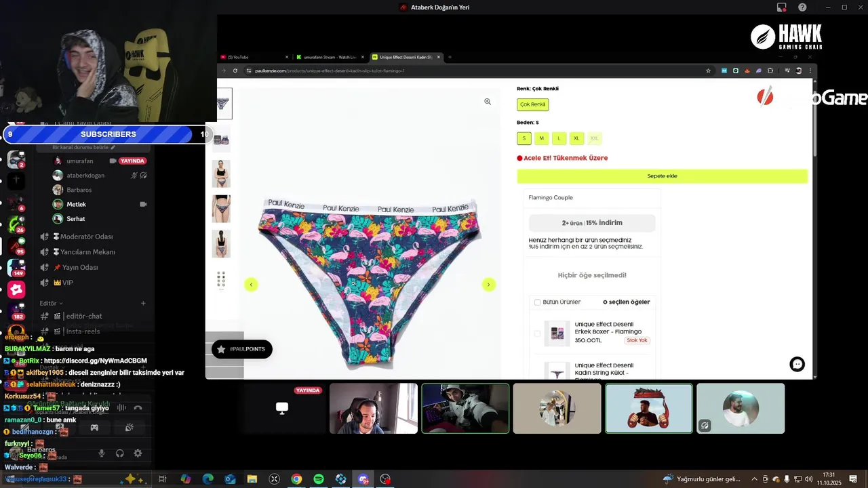Zoom the product image with magnifier icon
This screenshot has width=868, height=488.
pyautogui.click(x=488, y=102)
